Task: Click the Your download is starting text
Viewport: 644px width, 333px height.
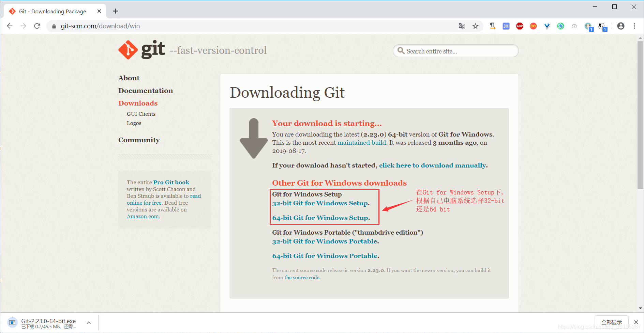Action: point(327,123)
